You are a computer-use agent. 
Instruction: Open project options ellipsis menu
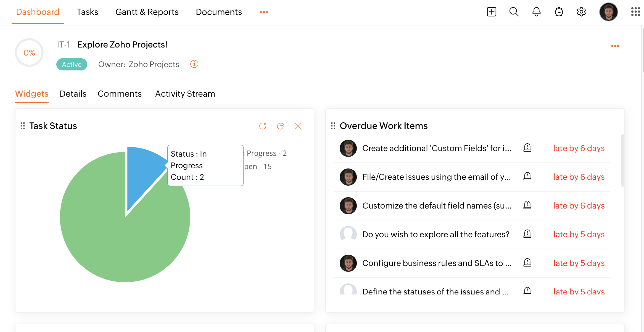[x=615, y=46]
